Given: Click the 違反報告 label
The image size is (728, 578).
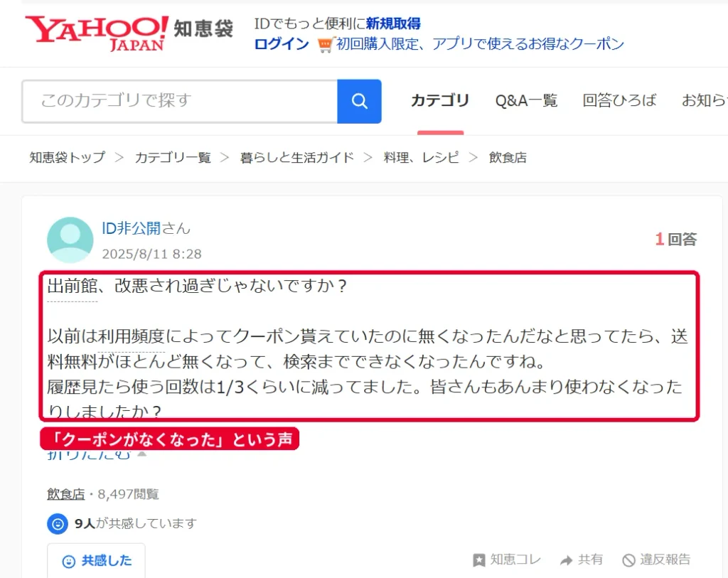Looking at the screenshot, I should click(665, 560).
